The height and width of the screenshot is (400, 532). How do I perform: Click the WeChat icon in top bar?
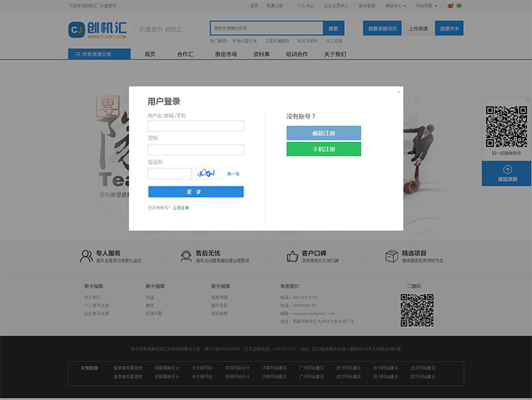459,6
